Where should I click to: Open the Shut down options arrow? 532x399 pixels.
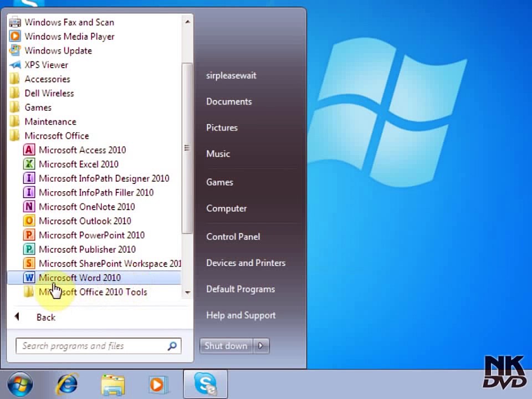point(261,346)
